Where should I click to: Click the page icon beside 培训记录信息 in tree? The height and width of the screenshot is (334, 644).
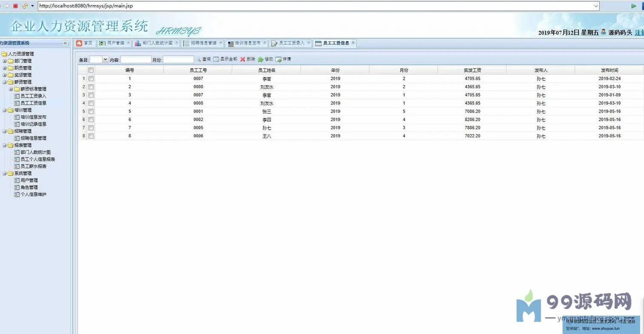pyautogui.click(x=17, y=124)
